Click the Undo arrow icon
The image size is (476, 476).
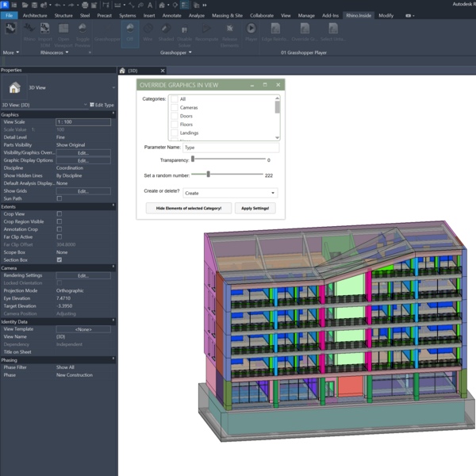coord(57,5)
